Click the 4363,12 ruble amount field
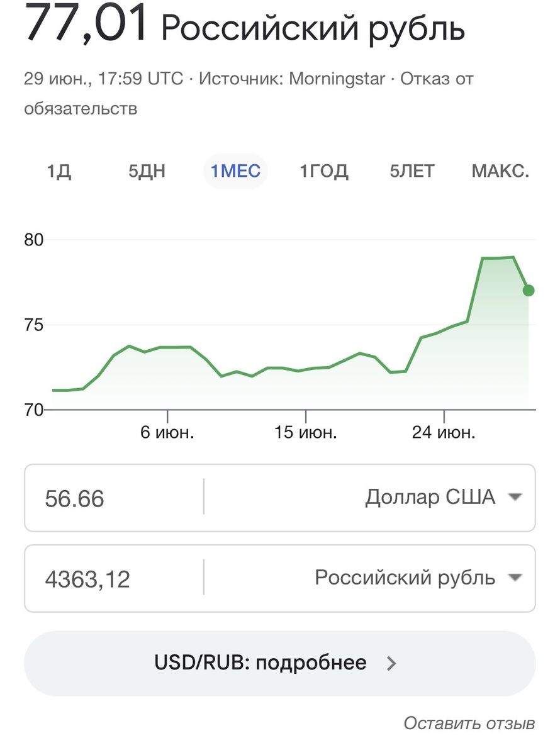This screenshot has width=560, height=755. coord(114,578)
